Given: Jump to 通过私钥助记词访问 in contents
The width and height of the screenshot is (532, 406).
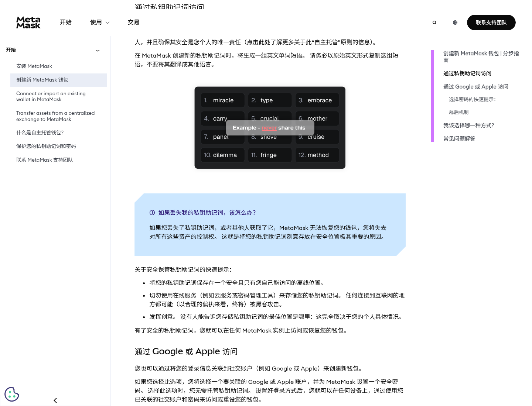Looking at the screenshot, I should [467, 73].
